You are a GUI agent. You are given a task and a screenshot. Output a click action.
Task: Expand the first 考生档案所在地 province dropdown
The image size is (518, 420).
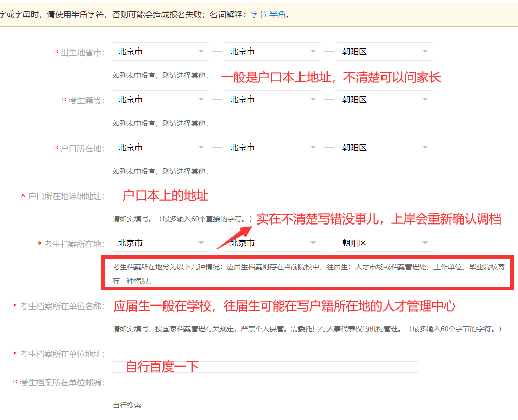pos(160,243)
